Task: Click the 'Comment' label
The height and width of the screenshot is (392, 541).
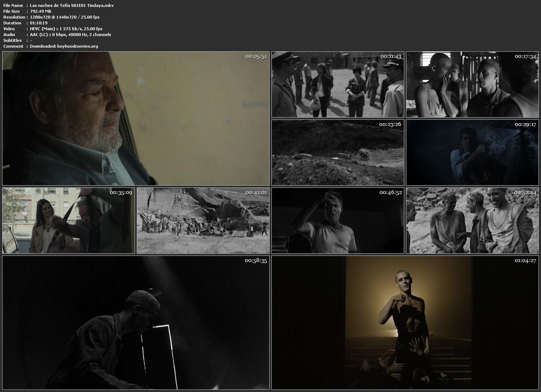Action: [x=13, y=46]
